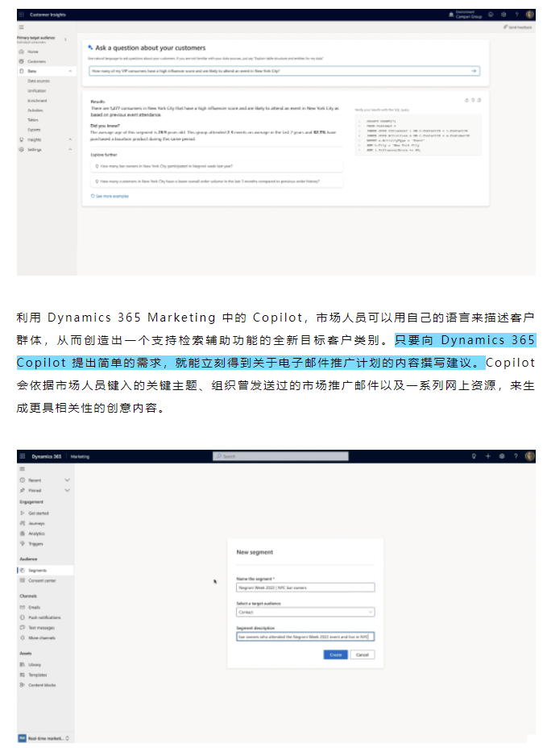Open Data sources under Data
547x756 pixels.
[39, 81]
